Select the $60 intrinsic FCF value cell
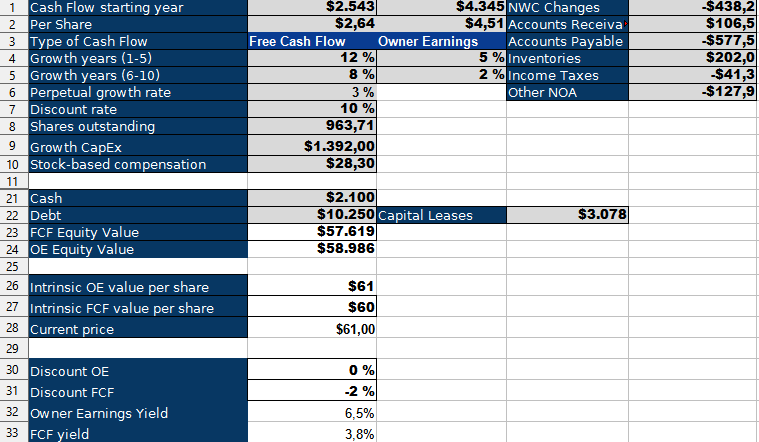Image resolution: width=759 pixels, height=442 pixels. (x=312, y=306)
